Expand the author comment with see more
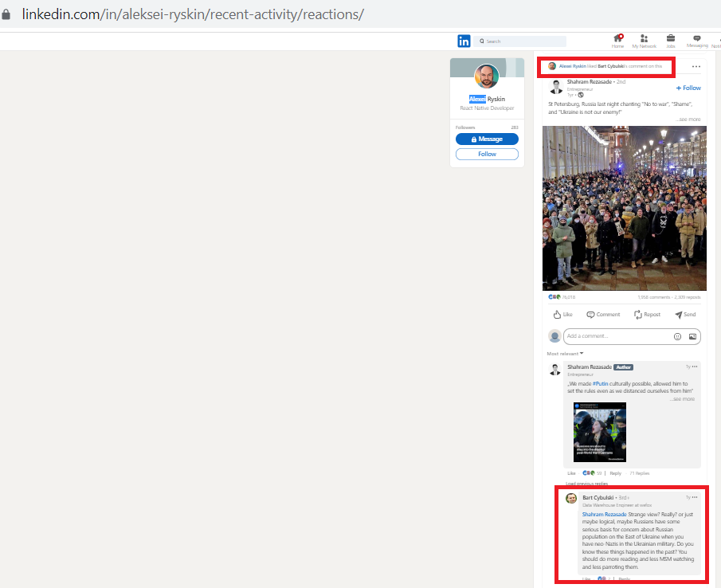 pyautogui.click(x=682, y=399)
